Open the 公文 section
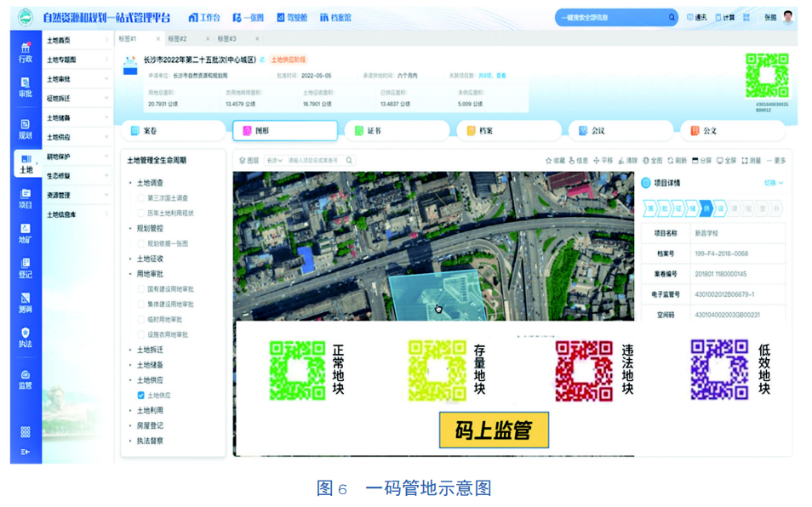The image size is (812, 507). (733, 131)
